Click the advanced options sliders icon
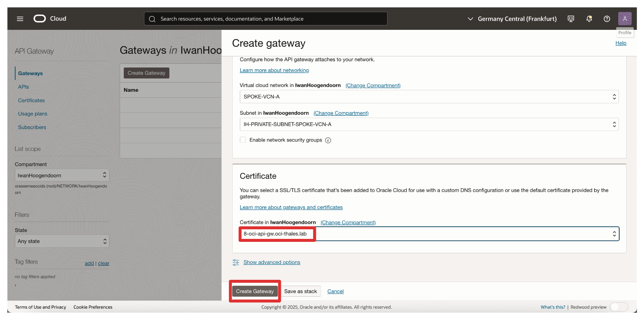 236,262
